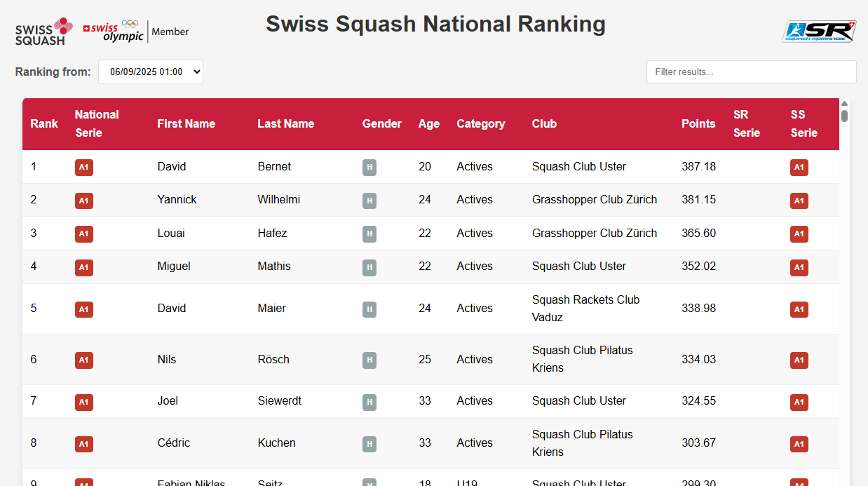Screen dimensions: 868x486
Task: Click the scrollbar up arrow of the table
Action: click(845, 103)
